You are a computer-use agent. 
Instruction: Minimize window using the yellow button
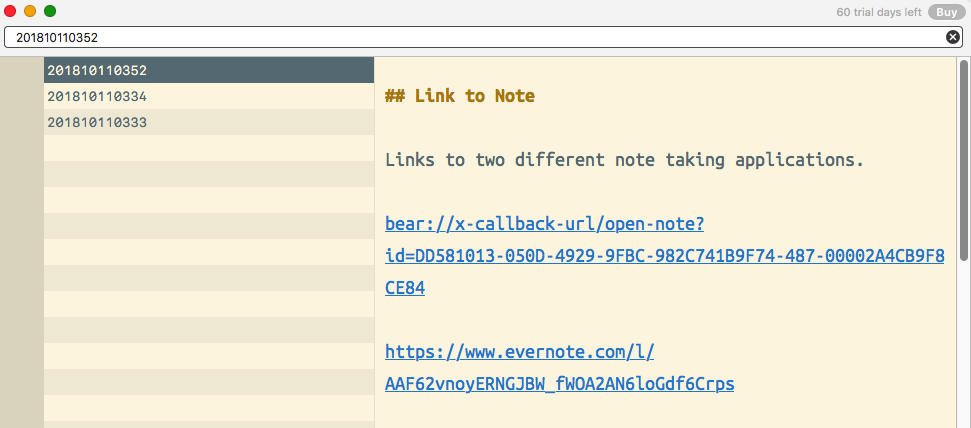[x=30, y=11]
